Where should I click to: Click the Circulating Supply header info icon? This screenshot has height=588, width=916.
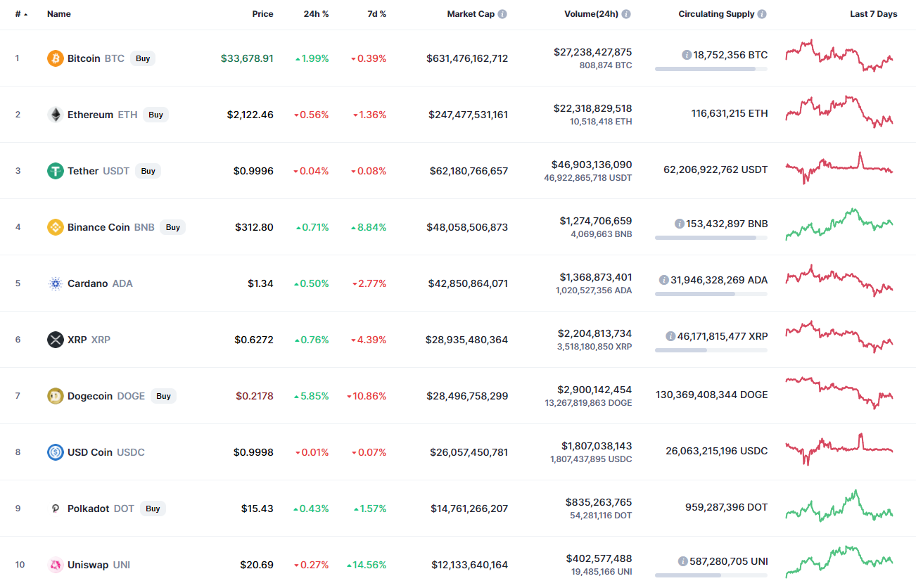pos(763,14)
